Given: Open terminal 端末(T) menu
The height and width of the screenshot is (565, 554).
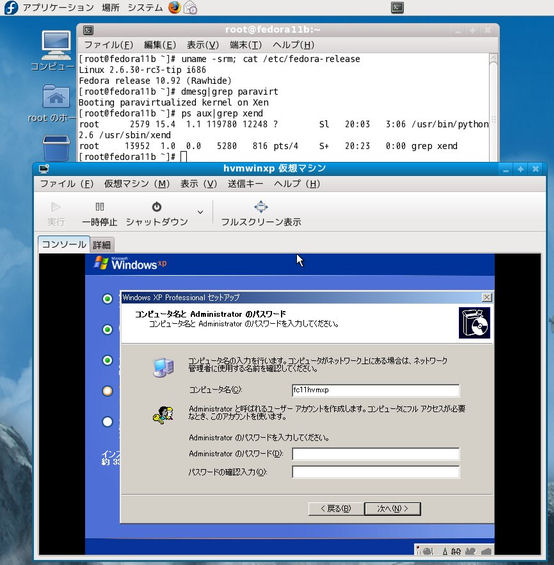Looking at the screenshot, I should [245, 45].
